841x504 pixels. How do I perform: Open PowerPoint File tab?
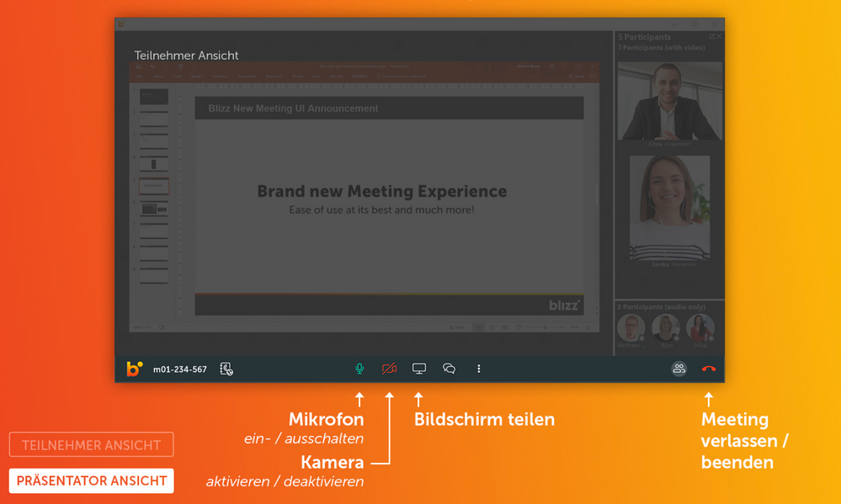[139, 77]
